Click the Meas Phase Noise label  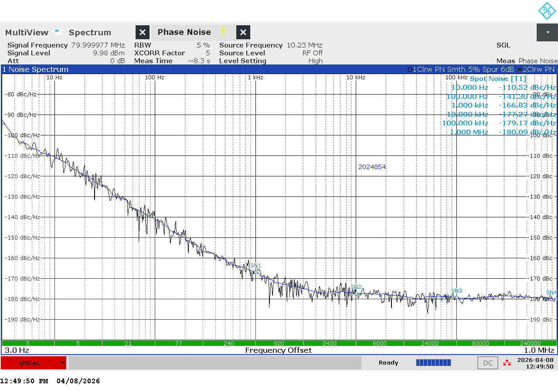pos(527,61)
